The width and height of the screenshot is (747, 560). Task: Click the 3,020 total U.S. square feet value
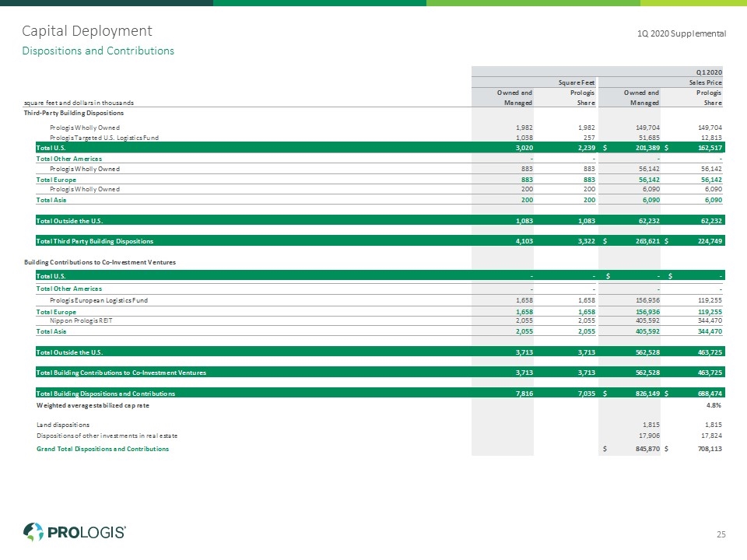[x=524, y=148]
